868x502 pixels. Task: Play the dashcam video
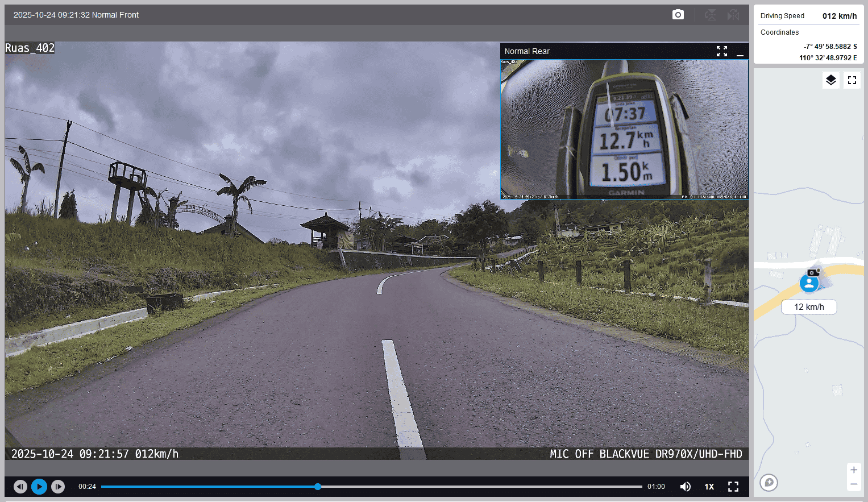(39, 487)
